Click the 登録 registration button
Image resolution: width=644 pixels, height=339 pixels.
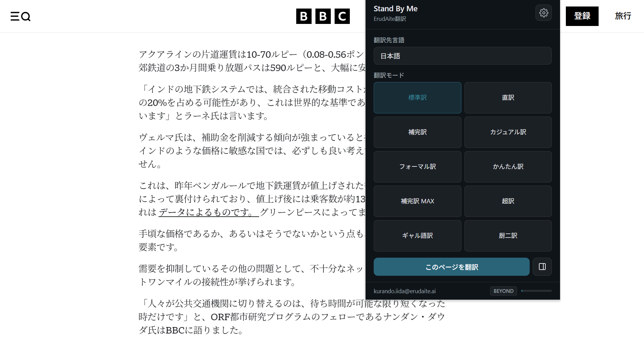582,16
